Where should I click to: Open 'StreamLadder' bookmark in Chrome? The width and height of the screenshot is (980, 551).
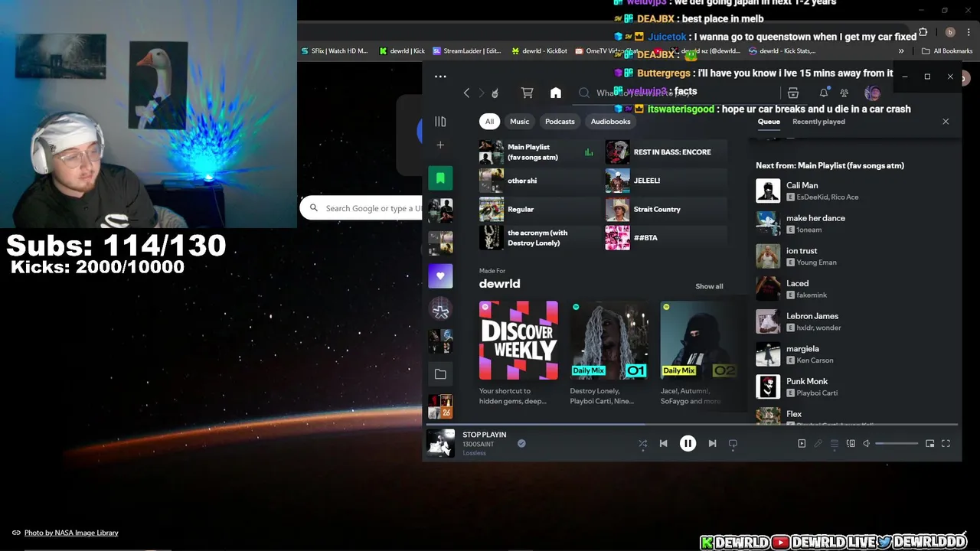pos(467,51)
